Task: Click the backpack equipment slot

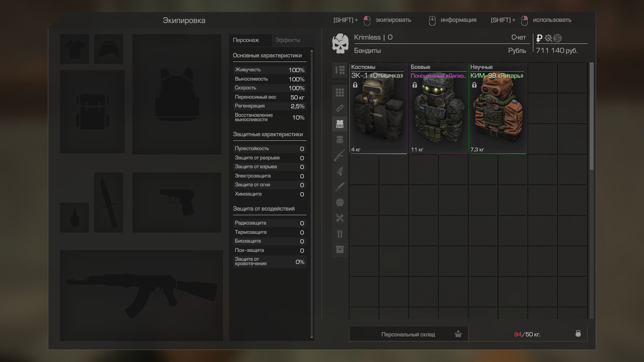Action: [92, 111]
